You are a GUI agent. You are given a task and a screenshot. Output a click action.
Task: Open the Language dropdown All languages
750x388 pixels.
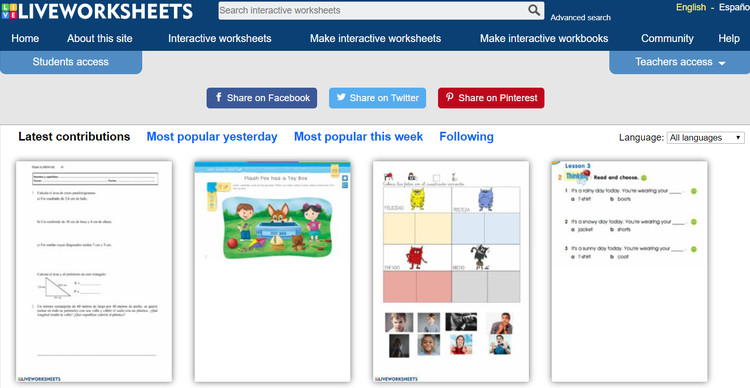(706, 138)
